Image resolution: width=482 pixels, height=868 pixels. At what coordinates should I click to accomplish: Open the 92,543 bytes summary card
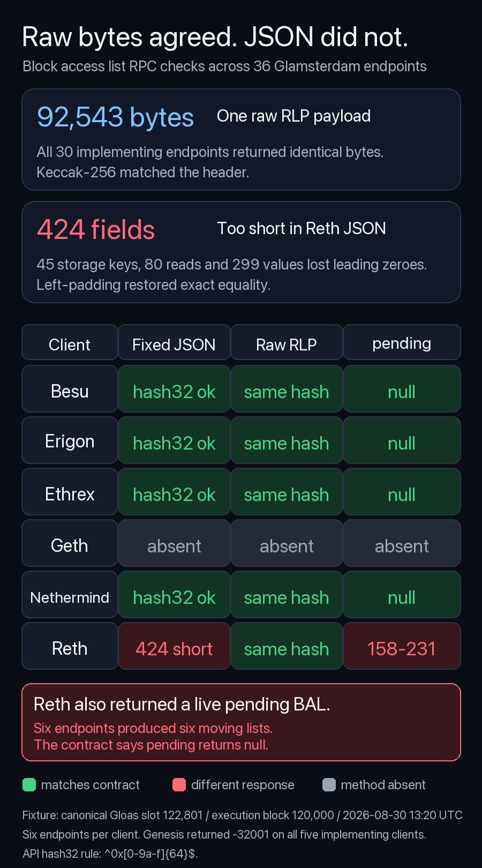pos(241,140)
